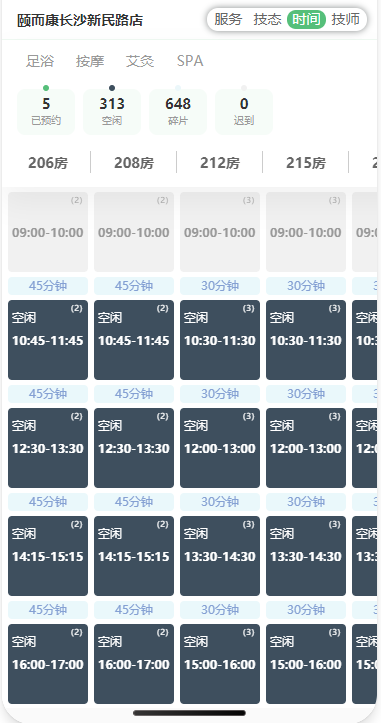381x723 pixels.
Task: Select the 技师 view tab
Action: coord(345,19)
